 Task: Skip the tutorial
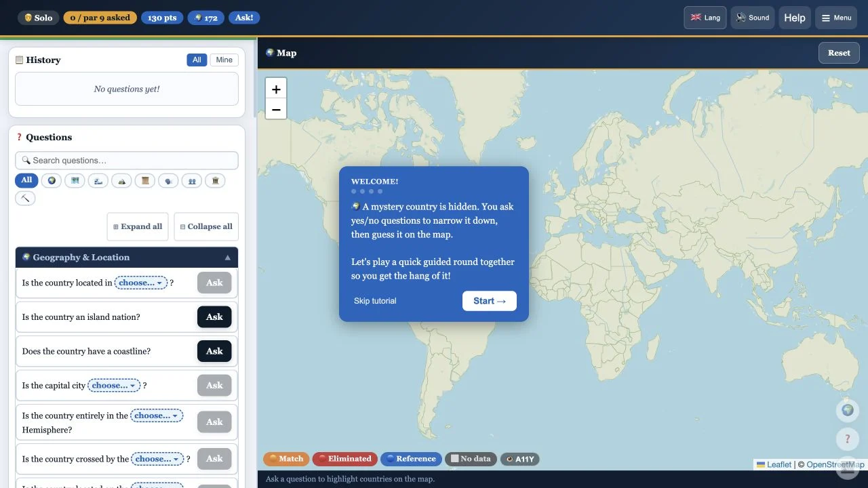point(375,301)
